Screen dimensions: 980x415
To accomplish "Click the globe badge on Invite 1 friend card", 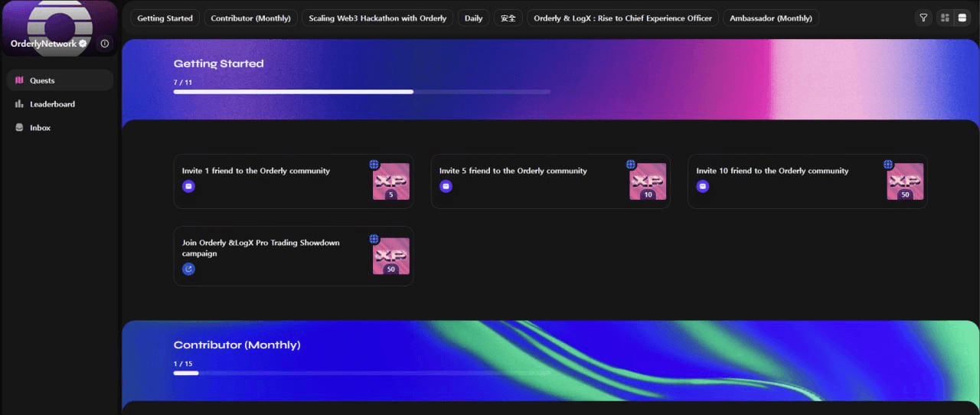I will coord(374,164).
